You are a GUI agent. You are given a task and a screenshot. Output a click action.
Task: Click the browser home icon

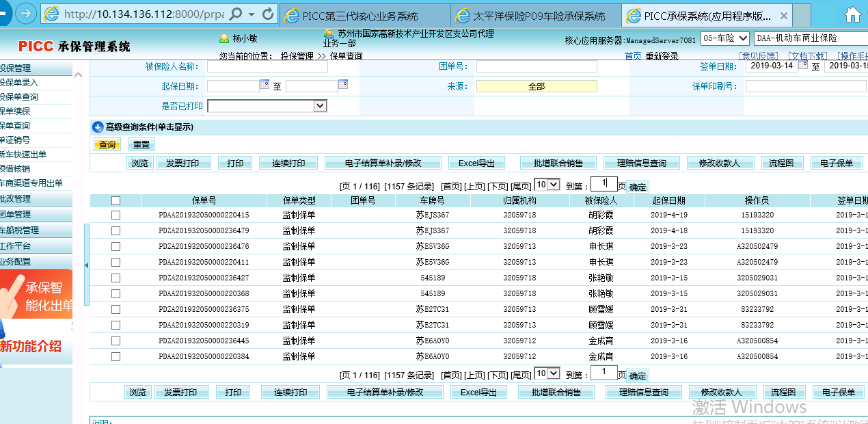click(852, 14)
